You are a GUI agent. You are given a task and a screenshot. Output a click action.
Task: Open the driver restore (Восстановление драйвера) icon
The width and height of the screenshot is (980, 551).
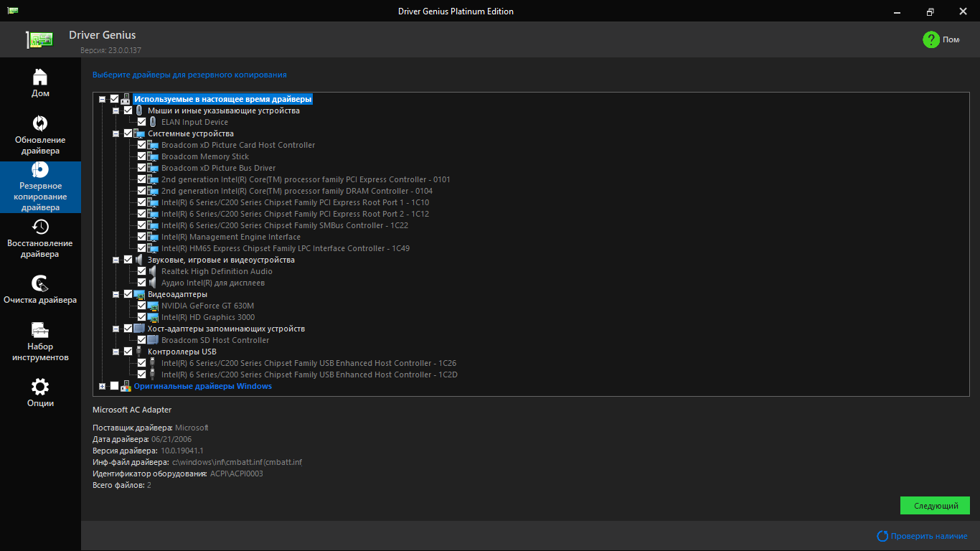point(40,227)
